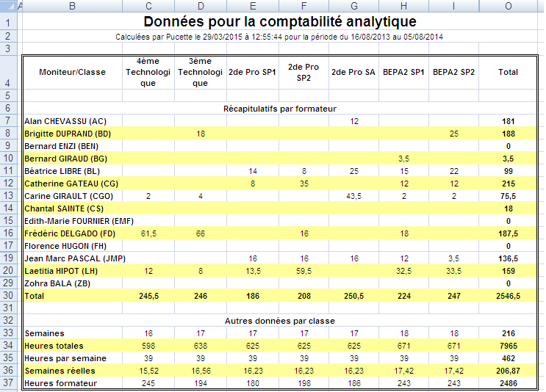Select row 30 header

point(8,296)
